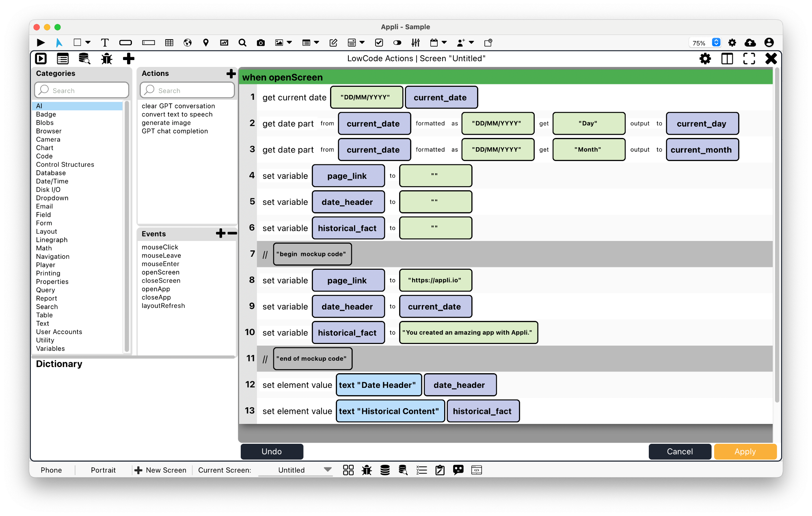The height and width of the screenshot is (516, 812).
Task: Toggle fullscreen expand view icon
Action: coord(749,58)
